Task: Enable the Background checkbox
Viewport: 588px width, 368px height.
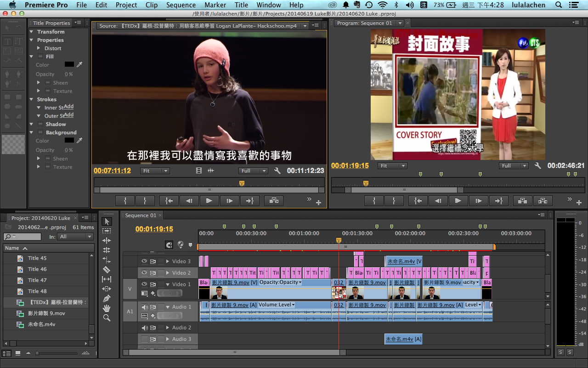Action: pos(40,132)
